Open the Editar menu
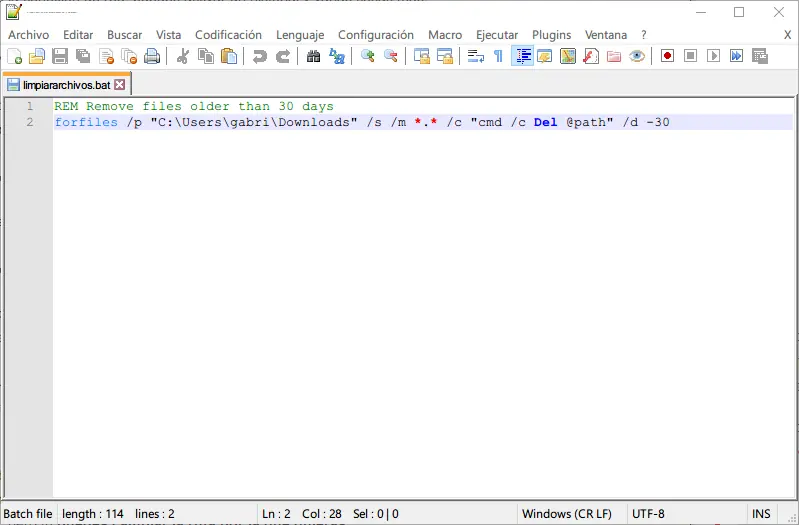The image size is (799, 525). point(78,35)
